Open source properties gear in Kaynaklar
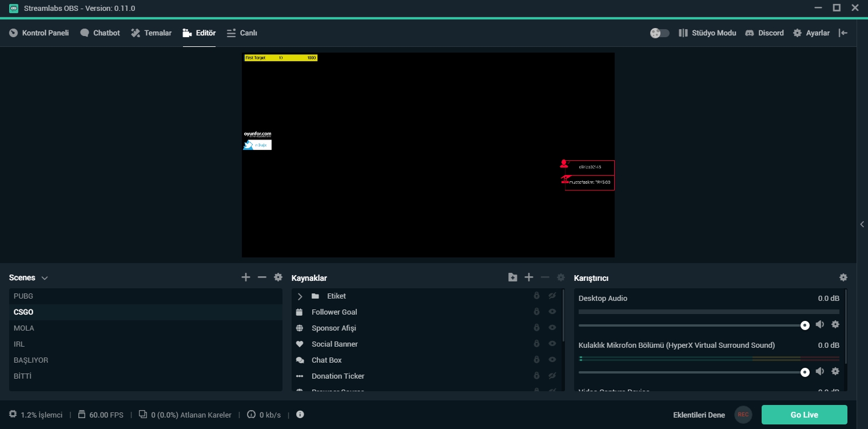Image resolution: width=868 pixels, height=429 pixels. tap(561, 277)
